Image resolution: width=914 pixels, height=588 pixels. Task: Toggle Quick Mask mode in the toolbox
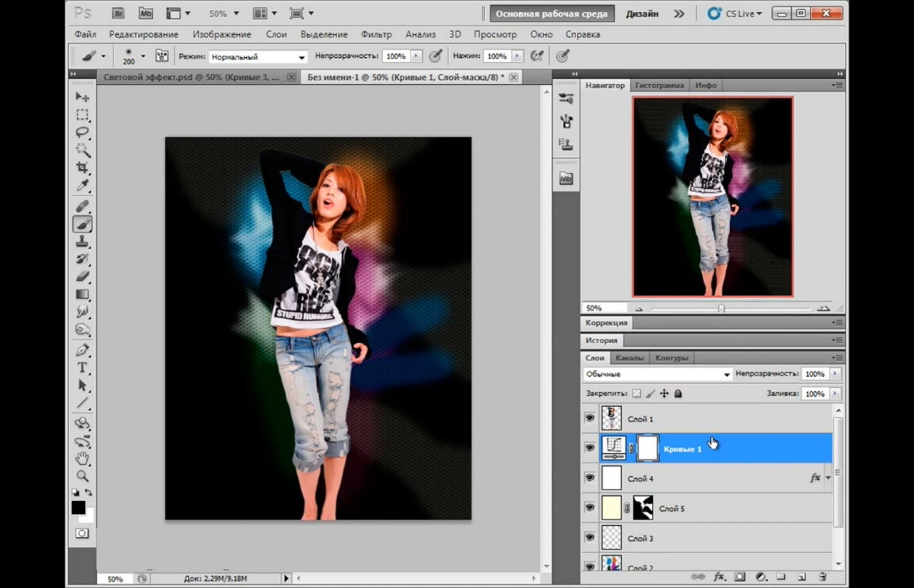tap(83, 533)
